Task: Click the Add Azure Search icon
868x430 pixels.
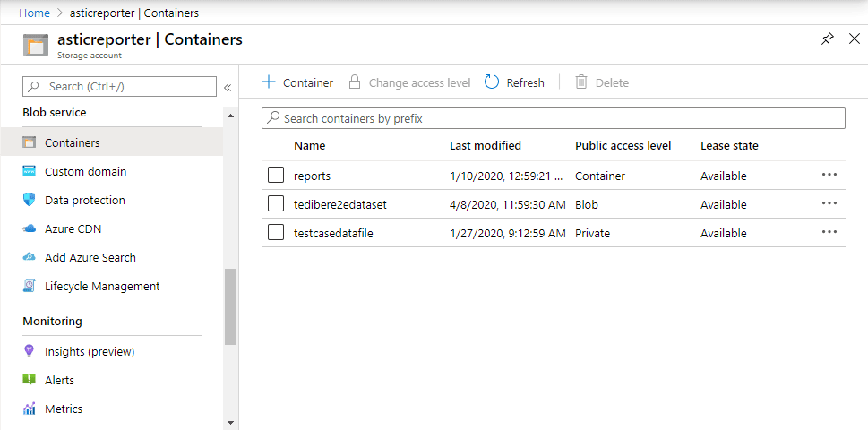Action: point(30,257)
